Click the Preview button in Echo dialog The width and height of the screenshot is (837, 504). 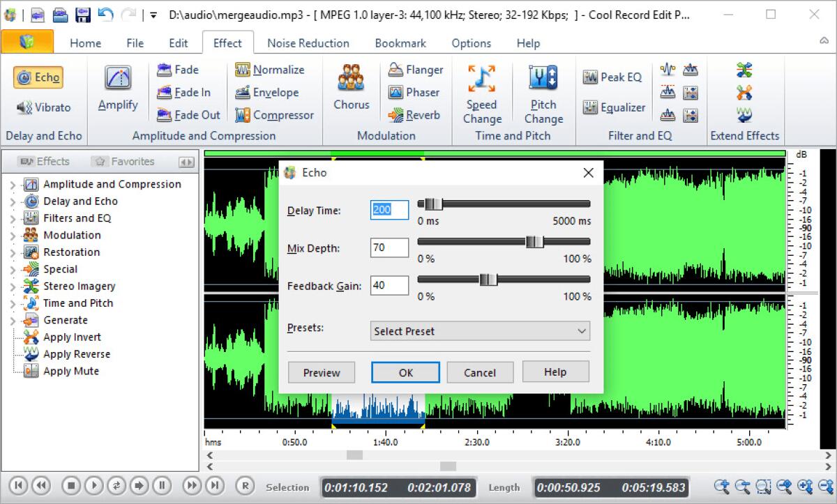pyautogui.click(x=321, y=372)
